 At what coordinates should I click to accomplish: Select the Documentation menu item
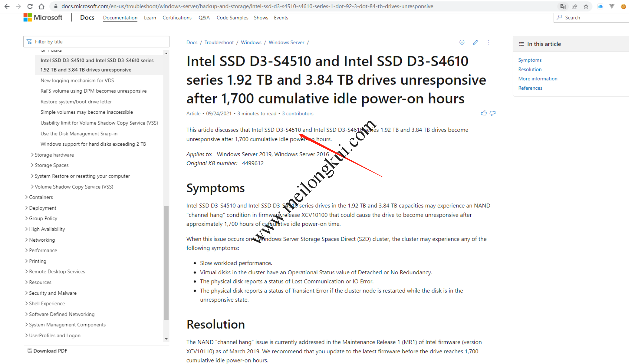click(x=120, y=18)
